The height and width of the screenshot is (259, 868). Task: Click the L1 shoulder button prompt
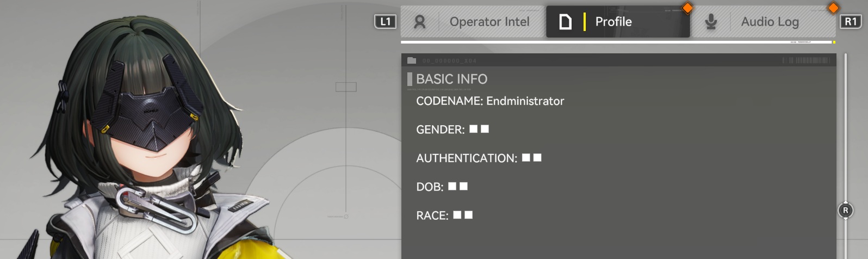[386, 22]
